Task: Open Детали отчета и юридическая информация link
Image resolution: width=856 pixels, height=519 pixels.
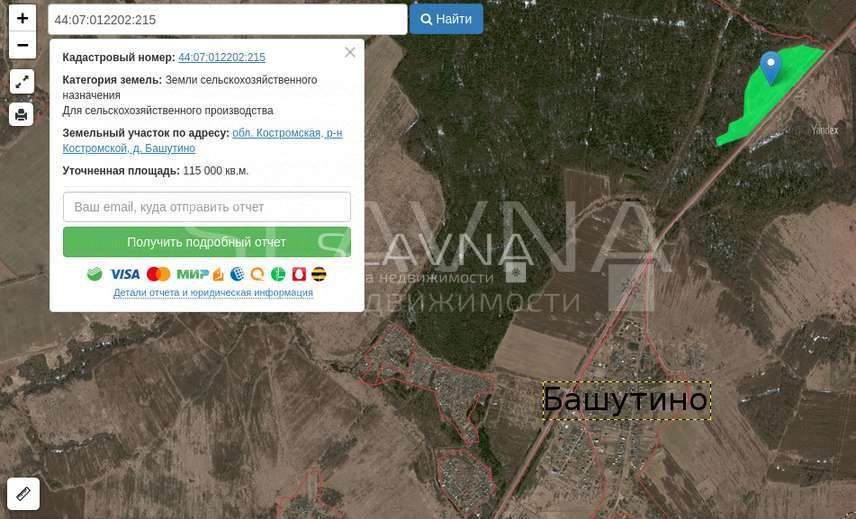Action: coord(213,293)
